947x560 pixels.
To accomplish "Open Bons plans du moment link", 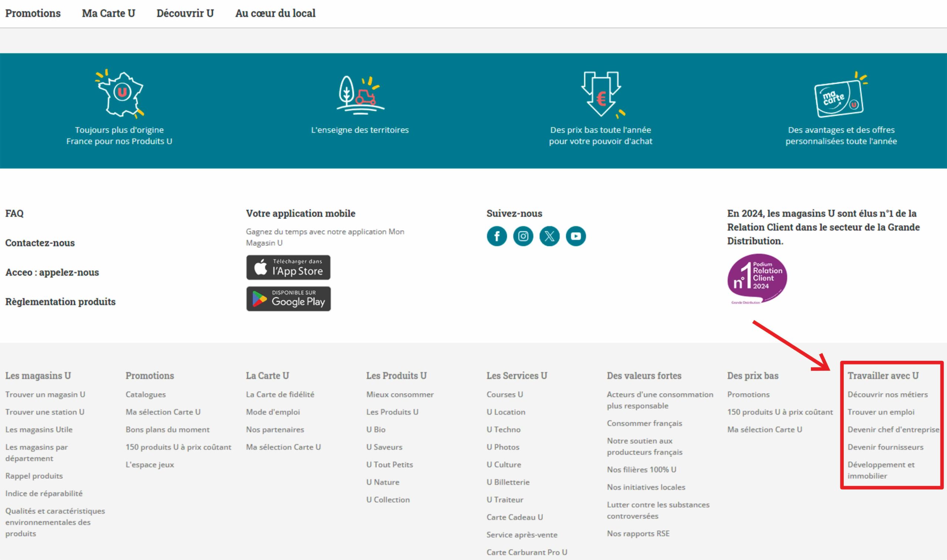I will click(168, 430).
